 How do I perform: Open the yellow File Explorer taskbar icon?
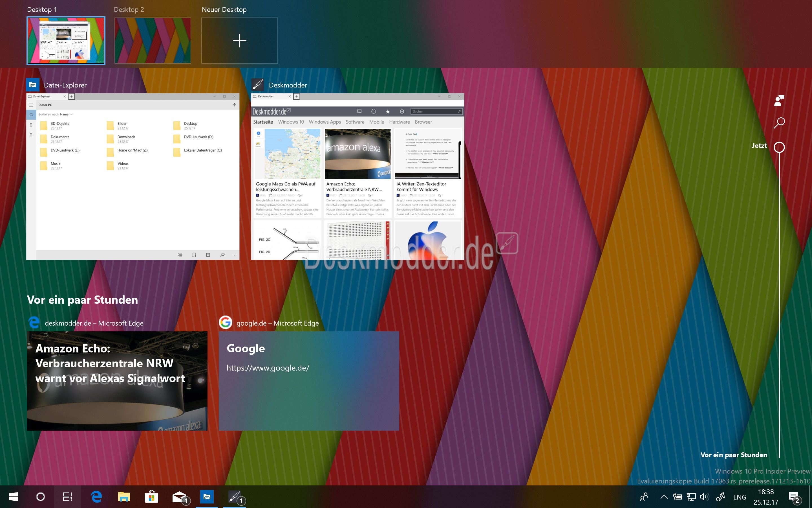point(124,497)
